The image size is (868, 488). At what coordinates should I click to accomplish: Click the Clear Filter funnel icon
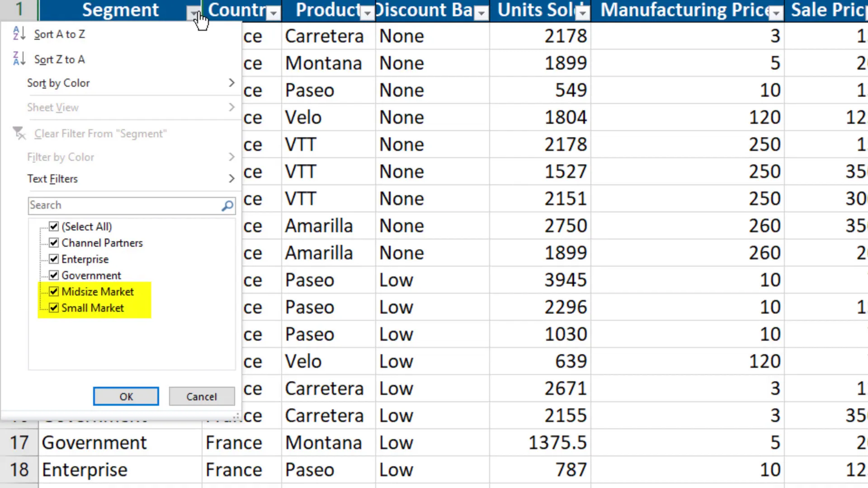coord(19,133)
